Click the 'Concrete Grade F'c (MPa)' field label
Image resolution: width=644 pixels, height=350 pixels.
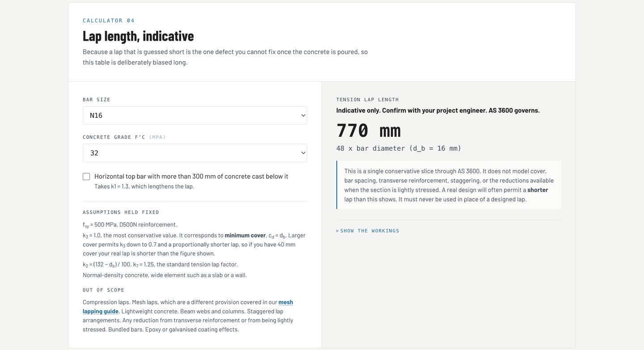[124, 137]
